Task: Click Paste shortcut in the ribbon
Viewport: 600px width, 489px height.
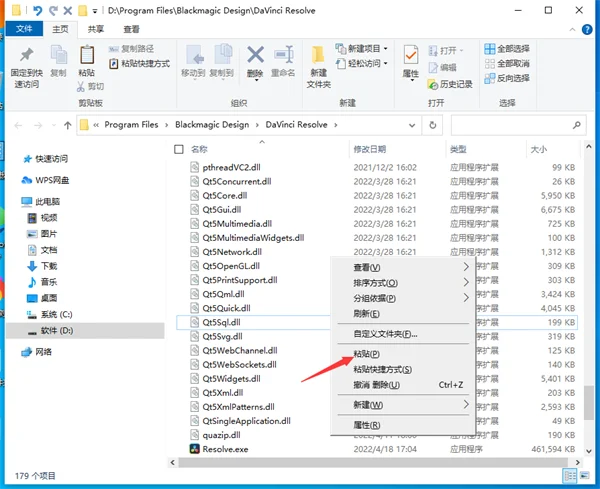Action: coord(140,64)
